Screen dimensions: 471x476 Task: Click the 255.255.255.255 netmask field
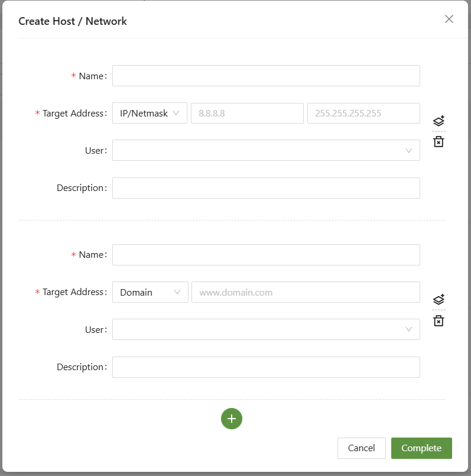coord(363,113)
